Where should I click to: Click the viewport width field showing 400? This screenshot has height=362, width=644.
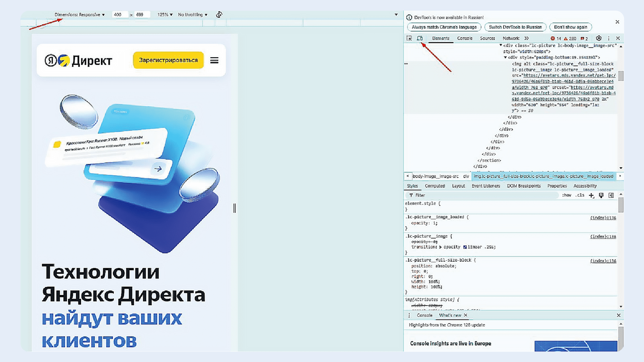coord(120,14)
